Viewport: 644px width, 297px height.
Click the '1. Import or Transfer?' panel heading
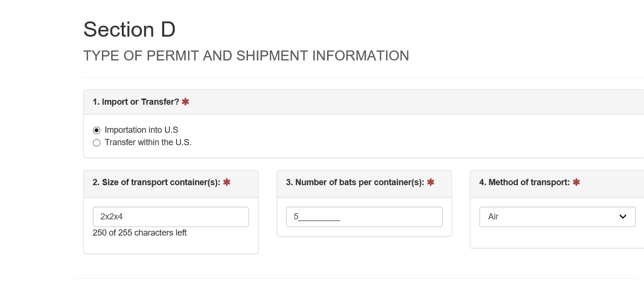136,102
